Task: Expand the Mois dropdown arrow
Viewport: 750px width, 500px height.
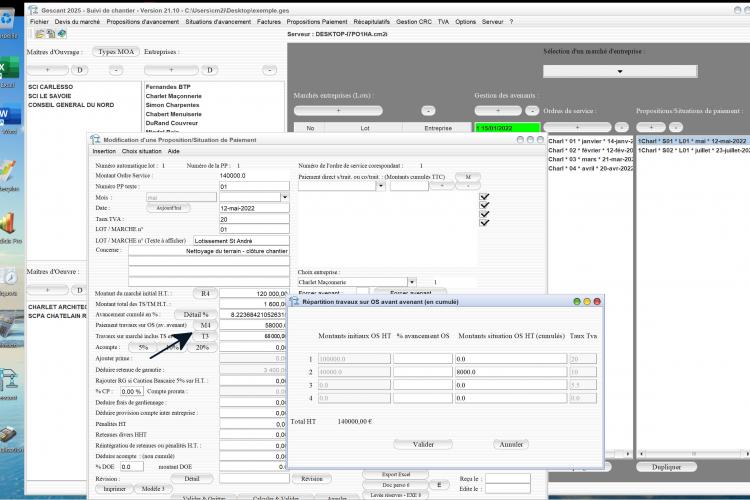Action: [x=285, y=197]
